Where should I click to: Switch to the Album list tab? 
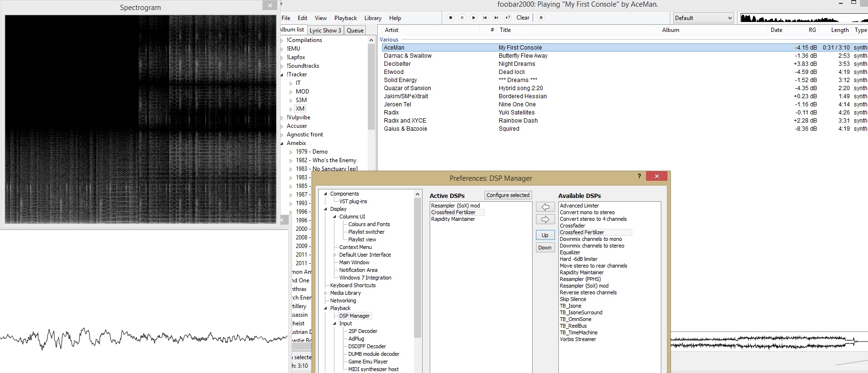click(293, 30)
